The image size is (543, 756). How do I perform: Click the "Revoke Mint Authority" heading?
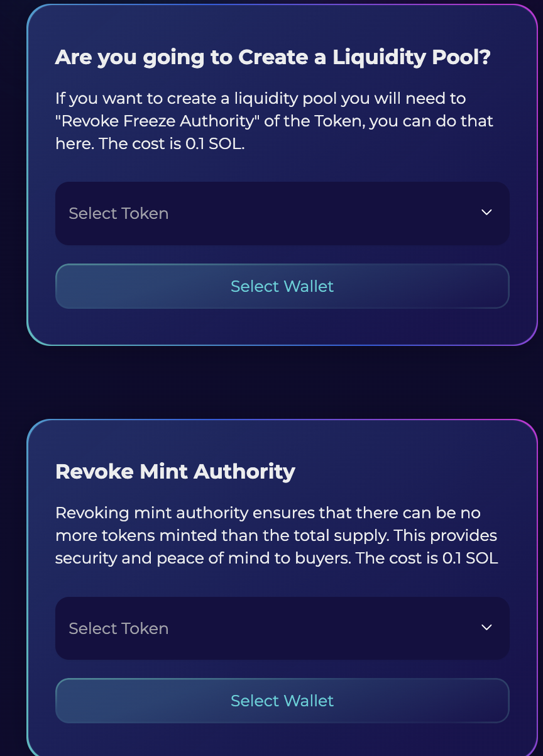coord(175,471)
